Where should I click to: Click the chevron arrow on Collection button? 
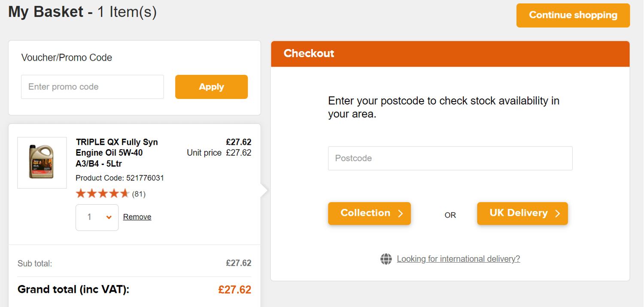(400, 214)
